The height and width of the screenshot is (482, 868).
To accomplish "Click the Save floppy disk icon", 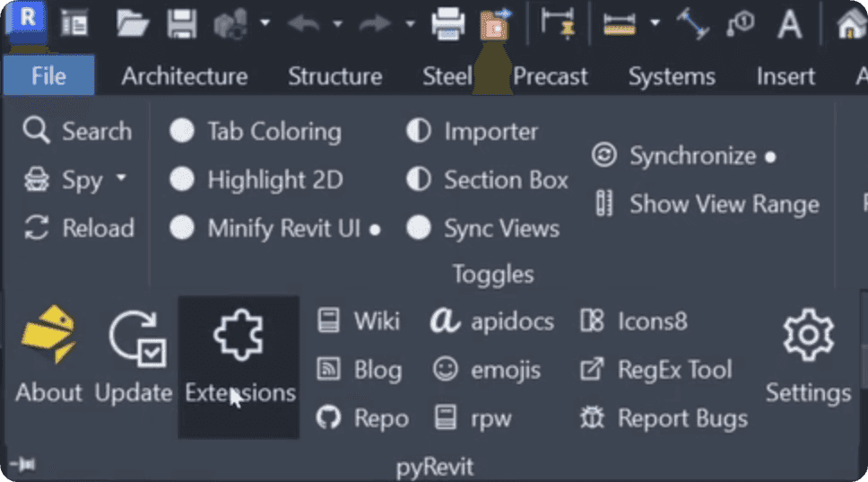I will coord(182,24).
